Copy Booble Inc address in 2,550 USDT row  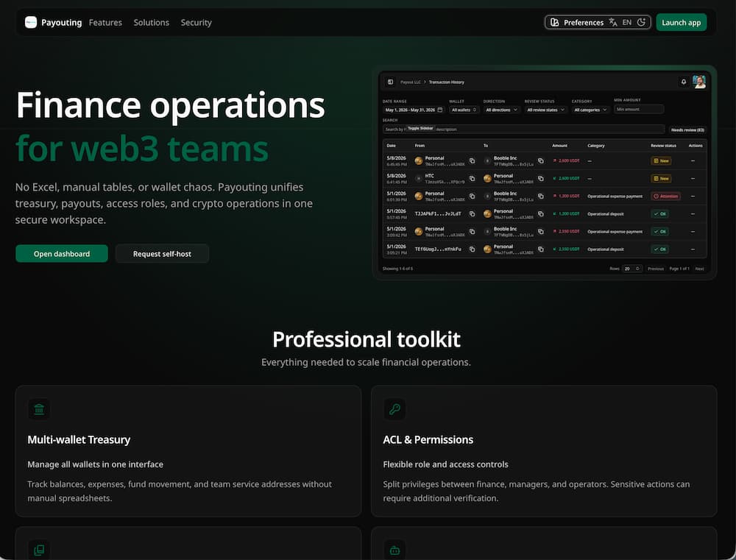[x=541, y=231]
